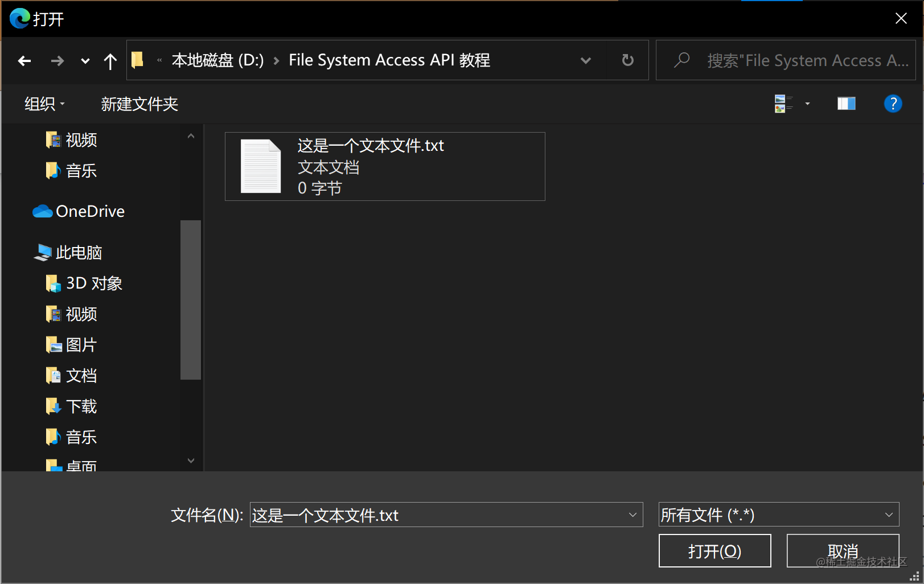Open 本地磁盘 (D:) from the breadcrumb
The image size is (924, 584).
(x=217, y=60)
